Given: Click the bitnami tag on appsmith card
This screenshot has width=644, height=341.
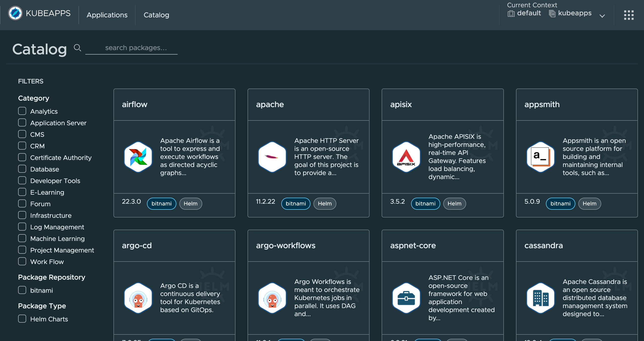Looking at the screenshot, I should [x=560, y=204].
